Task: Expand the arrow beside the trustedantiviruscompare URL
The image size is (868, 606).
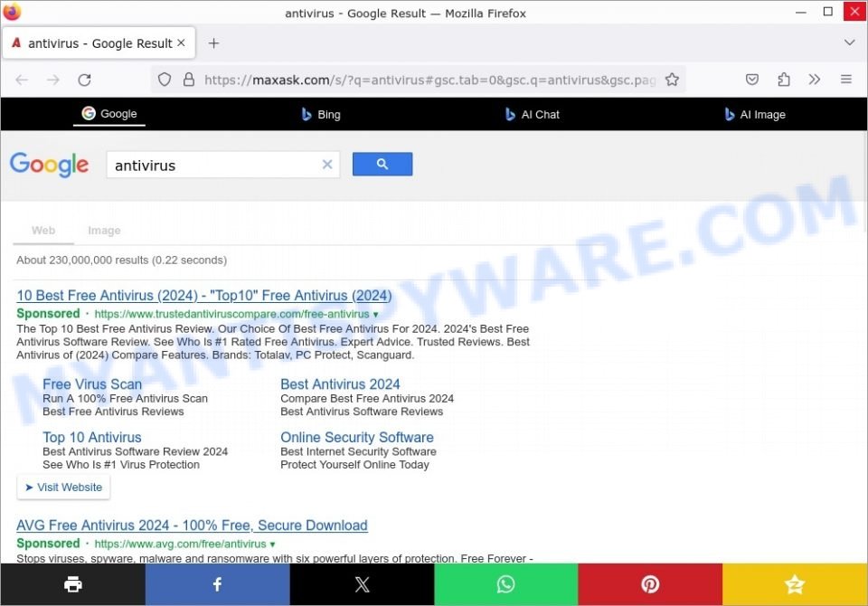Action: tap(374, 314)
